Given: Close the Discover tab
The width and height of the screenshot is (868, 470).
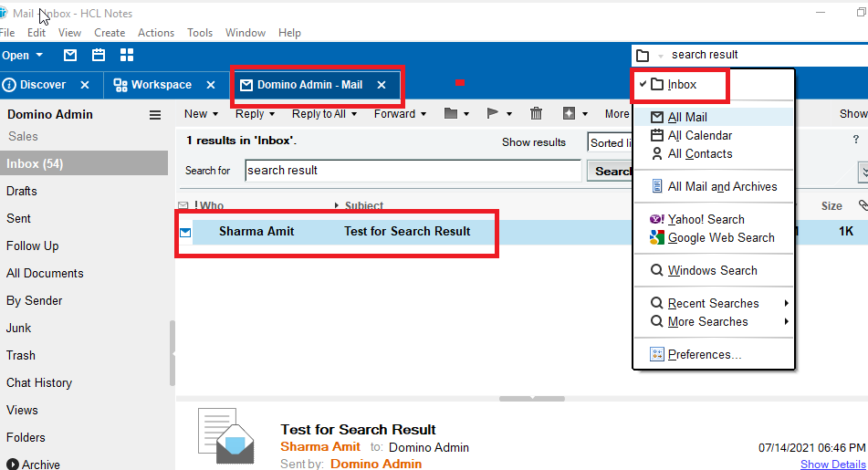Looking at the screenshot, I should pyautogui.click(x=85, y=85).
